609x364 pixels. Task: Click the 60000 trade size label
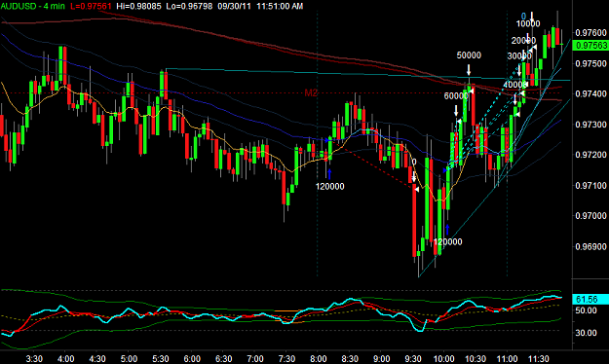point(456,95)
